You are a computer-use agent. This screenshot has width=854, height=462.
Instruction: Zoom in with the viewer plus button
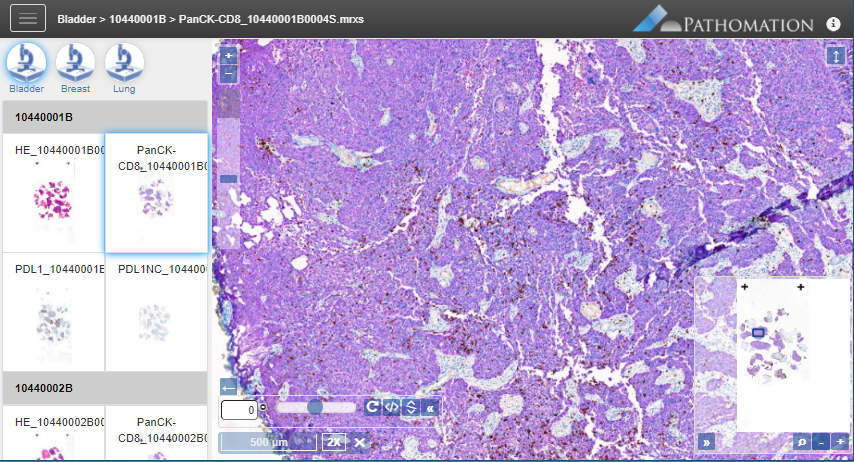pyautogui.click(x=229, y=55)
